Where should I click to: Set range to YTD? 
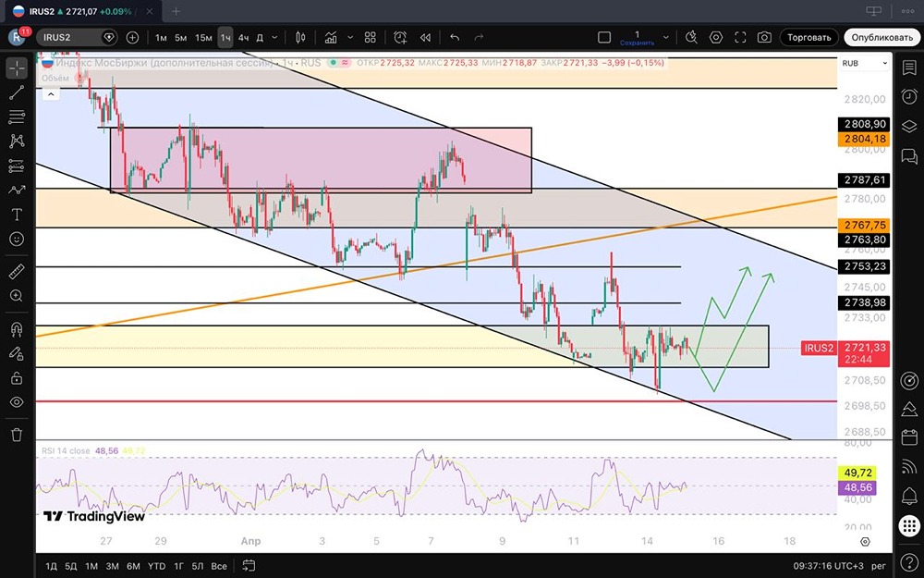[156, 566]
